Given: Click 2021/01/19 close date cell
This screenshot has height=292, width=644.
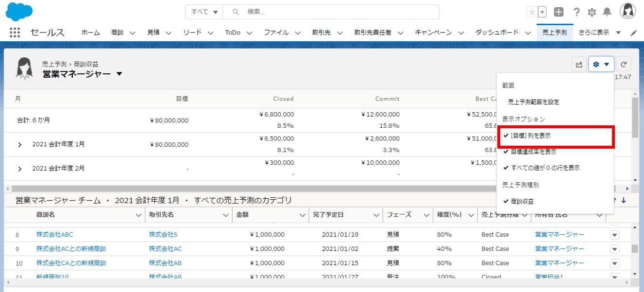Looking at the screenshot, I should coord(340,235).
